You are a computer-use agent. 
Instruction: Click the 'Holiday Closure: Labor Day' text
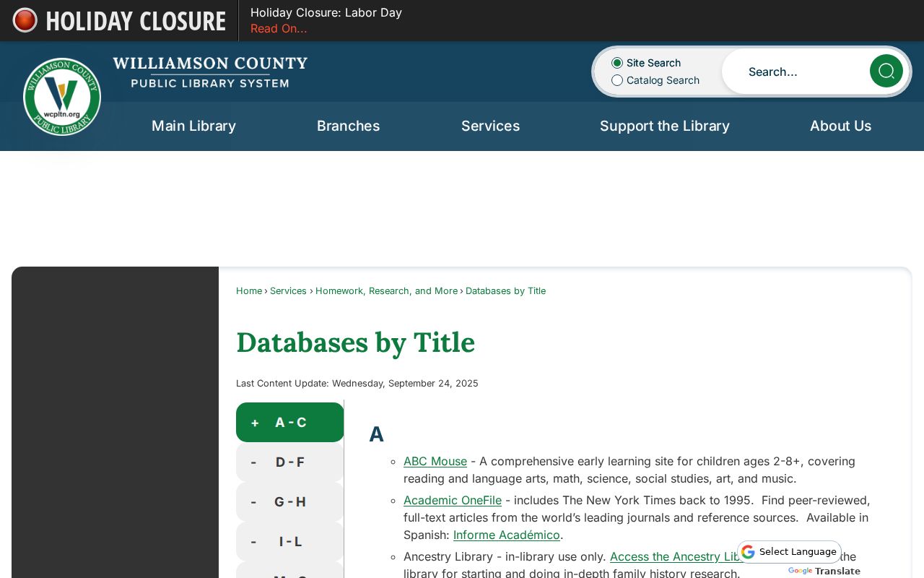[x=326, y=12]
